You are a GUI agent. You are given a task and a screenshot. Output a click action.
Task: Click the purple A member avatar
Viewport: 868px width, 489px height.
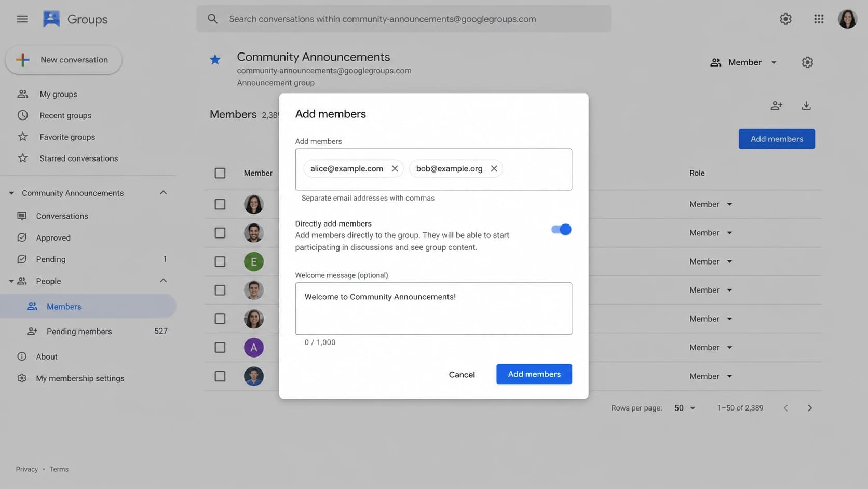pyautogui.click(x=254, y=348)
